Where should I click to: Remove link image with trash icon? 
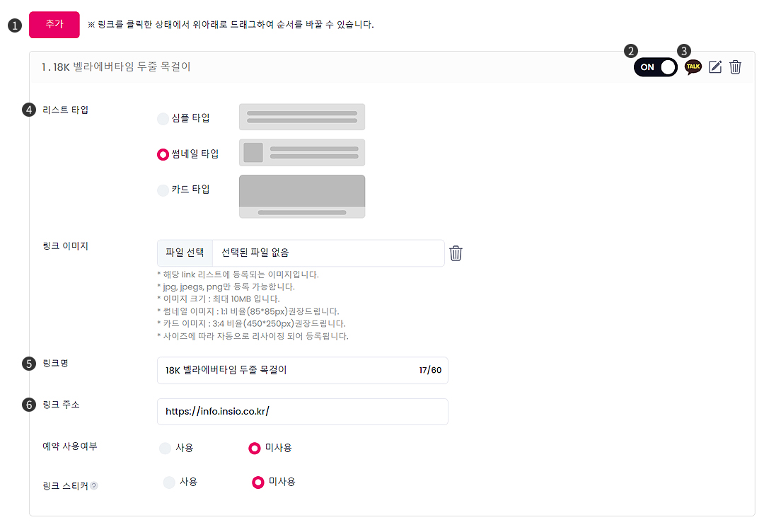tap(456, 253)
